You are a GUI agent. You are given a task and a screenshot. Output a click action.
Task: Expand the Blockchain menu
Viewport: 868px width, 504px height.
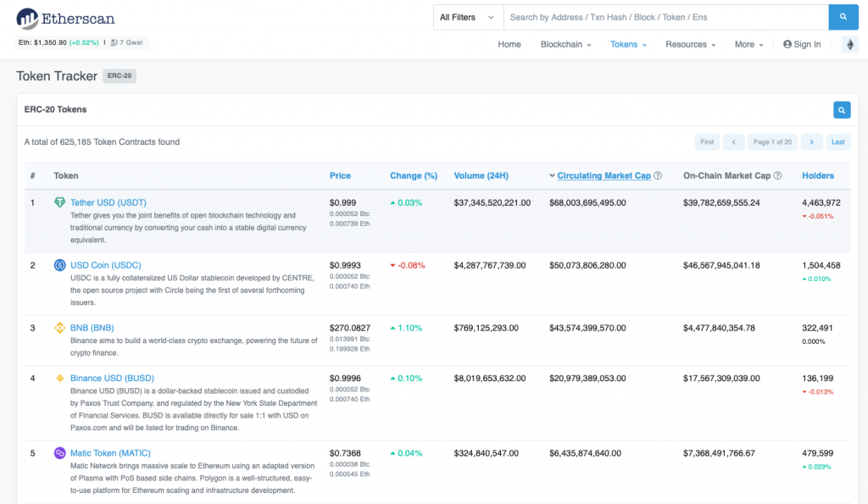click(x=565, y=44)
